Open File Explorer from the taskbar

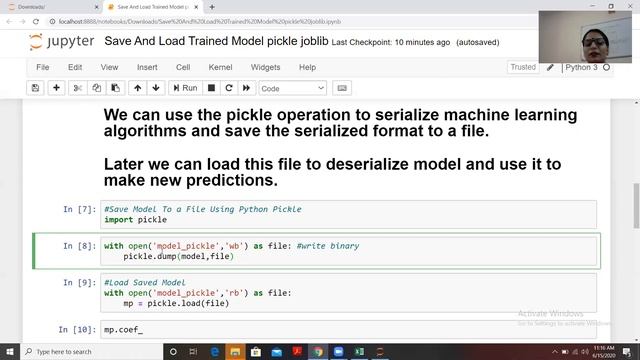235,351
